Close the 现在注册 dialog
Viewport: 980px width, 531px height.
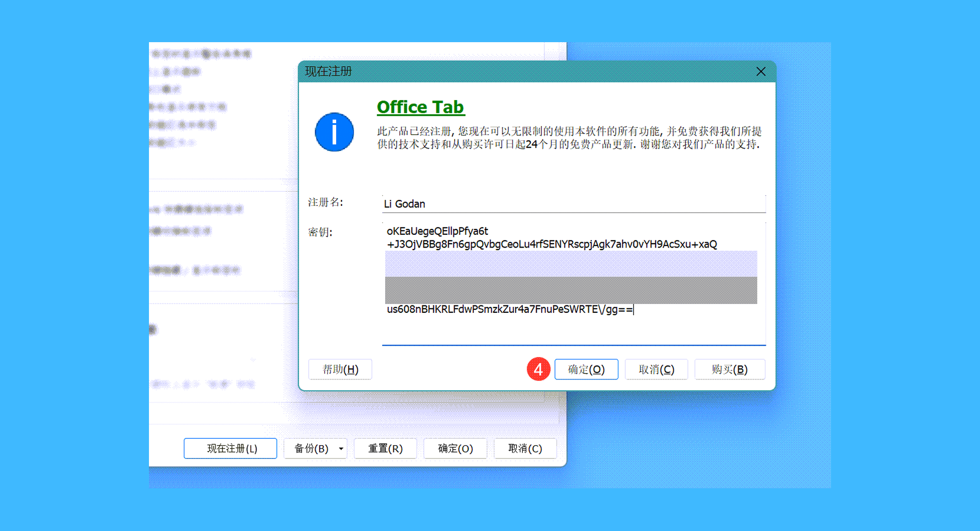coord(760,72)
